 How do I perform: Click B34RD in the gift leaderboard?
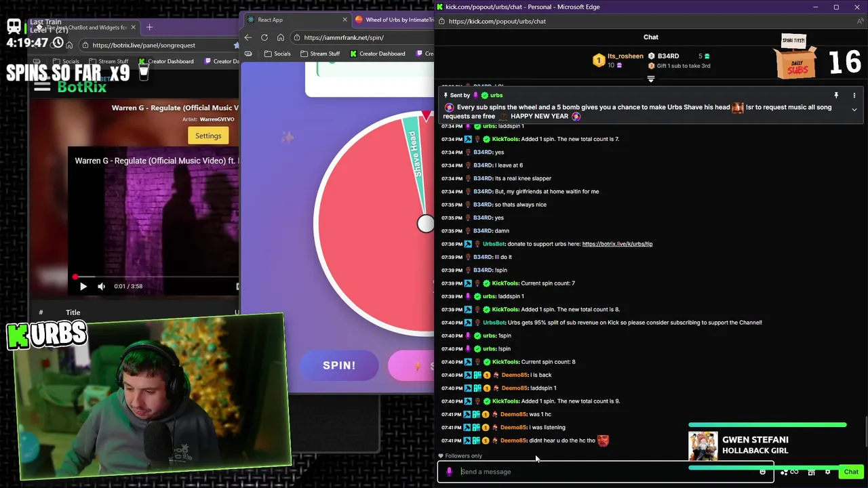pyautogui.click(x=668, y=56)
